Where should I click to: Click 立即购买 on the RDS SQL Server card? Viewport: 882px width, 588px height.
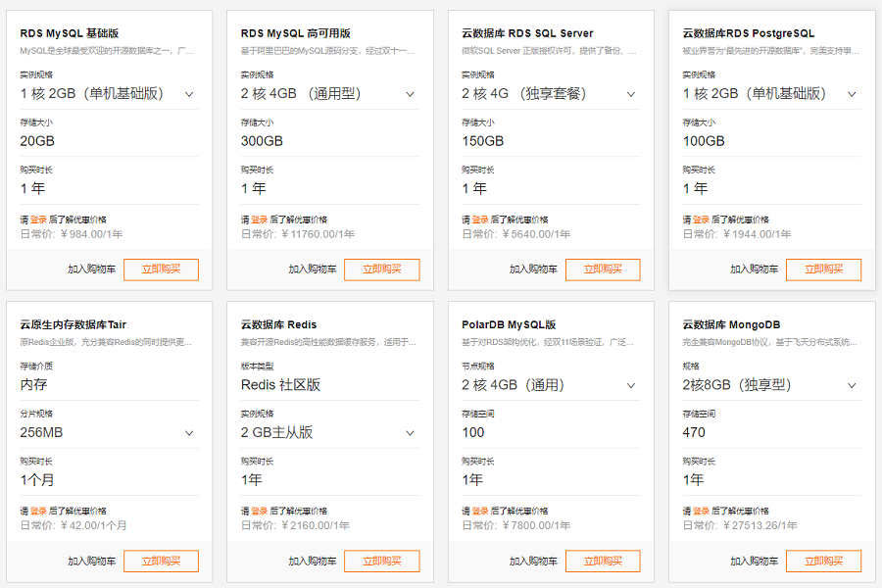603,269
